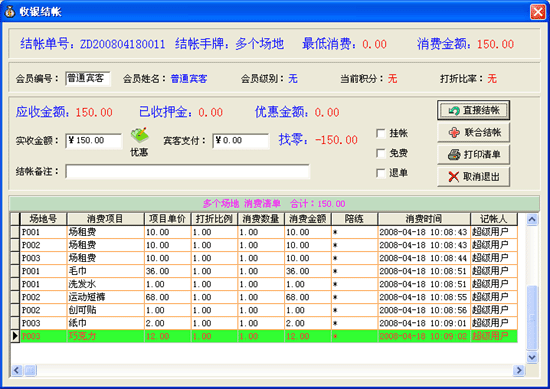Screen dimensions: 550x389
Task: Click the 宾客支付 payment field
Action: [x=241, y=141]
